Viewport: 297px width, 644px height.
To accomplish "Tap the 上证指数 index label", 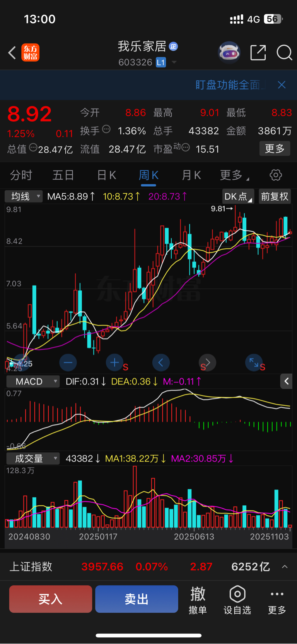I will pos(31,567).
